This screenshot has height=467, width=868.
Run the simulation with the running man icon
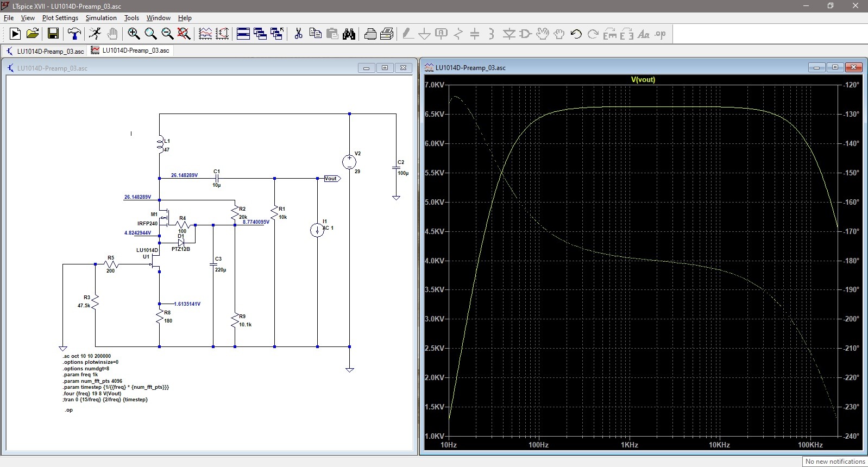pyautogui.click(x=95, y=34)
